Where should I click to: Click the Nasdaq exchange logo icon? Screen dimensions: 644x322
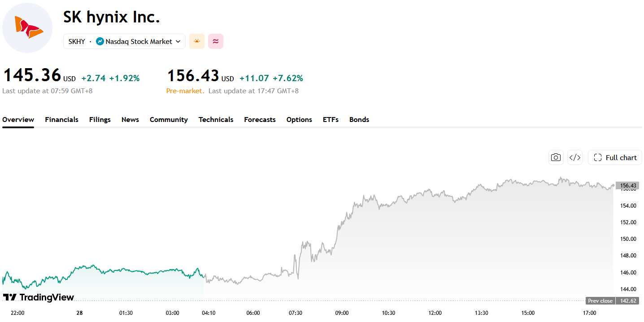point(100,41)
